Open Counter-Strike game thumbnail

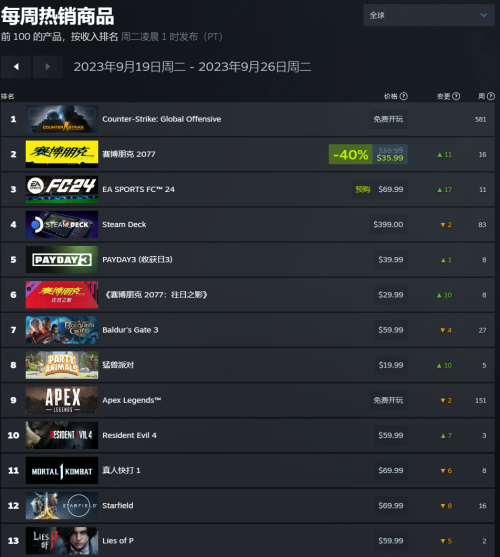coord(62,119)
